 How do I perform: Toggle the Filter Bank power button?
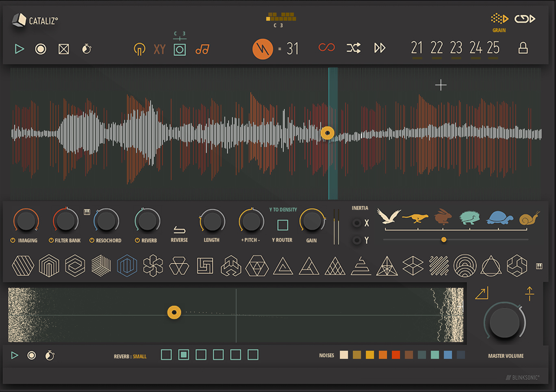51,240
